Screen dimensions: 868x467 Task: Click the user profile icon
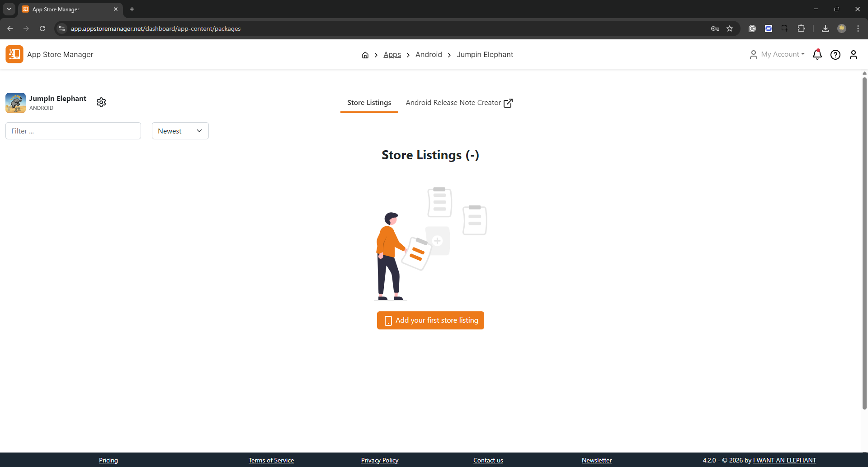[x=853, y=55]
